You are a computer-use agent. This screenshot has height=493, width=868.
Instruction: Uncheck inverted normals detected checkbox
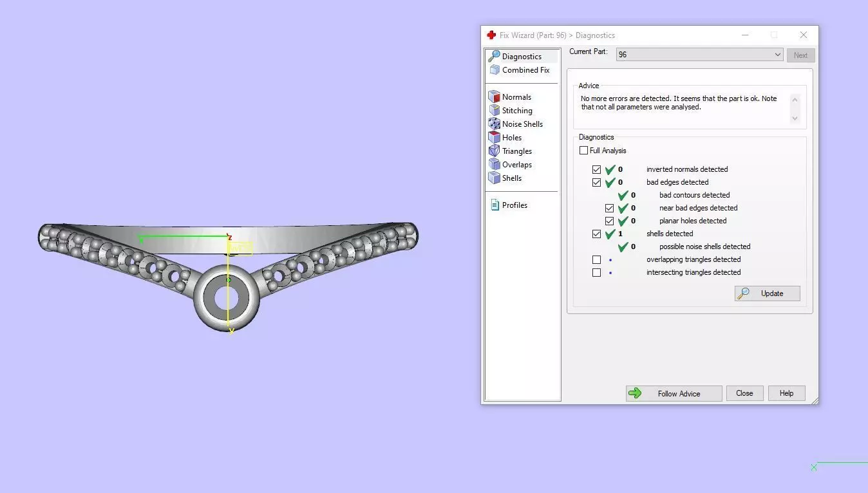coord(596,169)
